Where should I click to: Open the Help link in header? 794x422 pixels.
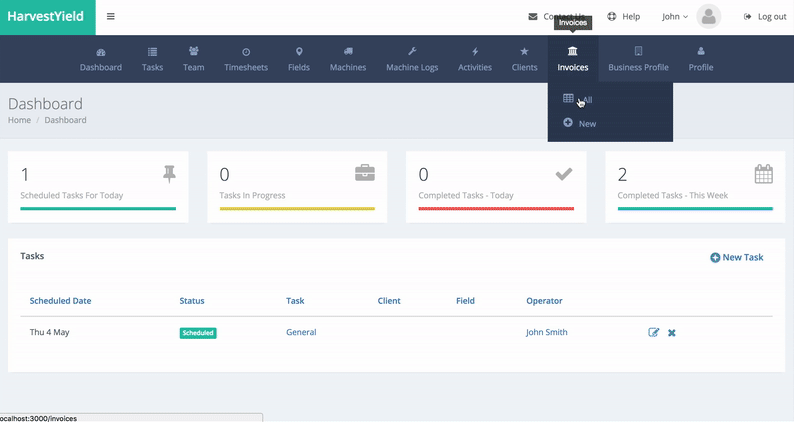point(623,17)
